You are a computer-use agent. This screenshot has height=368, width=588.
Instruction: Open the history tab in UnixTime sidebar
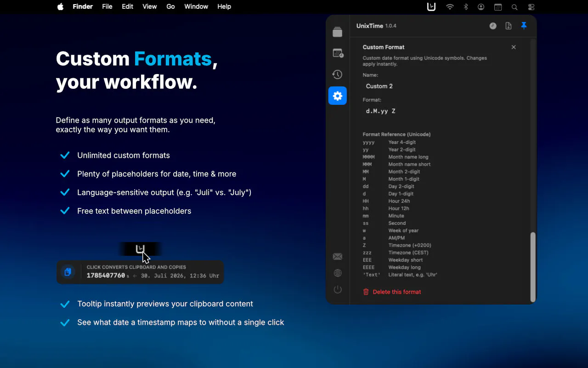338,75
